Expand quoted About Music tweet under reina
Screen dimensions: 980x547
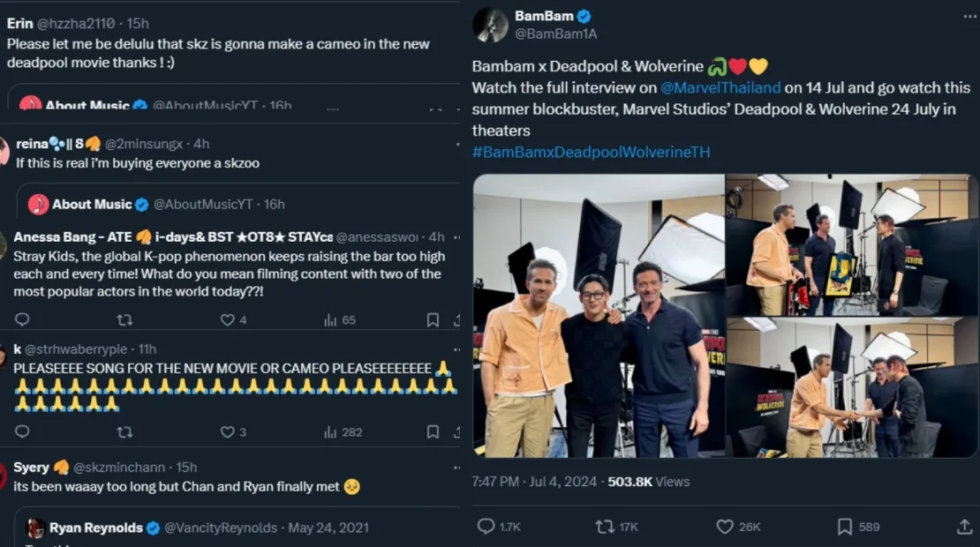pyautogui.click(x=238, y=204)
